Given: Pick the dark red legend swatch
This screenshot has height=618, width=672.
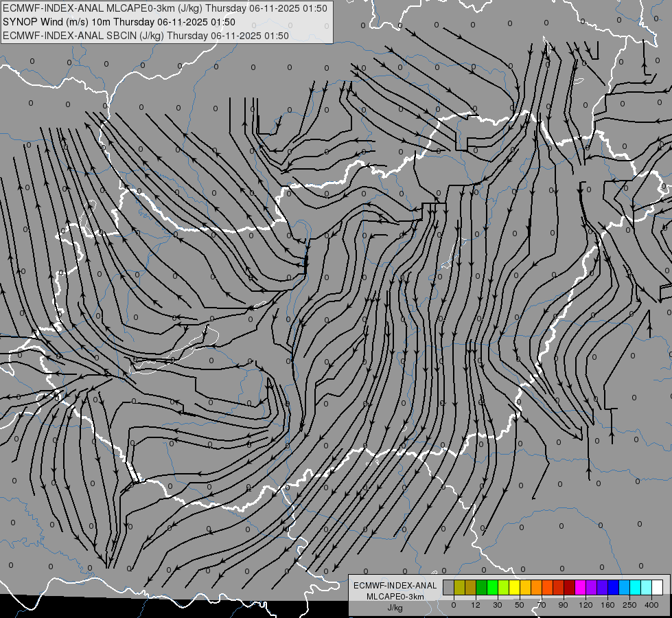Looking at the screenshot, I should (569, 587).
